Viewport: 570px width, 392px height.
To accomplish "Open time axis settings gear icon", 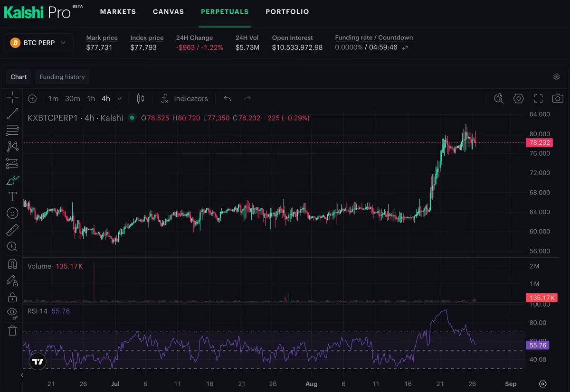I will 543,383.
